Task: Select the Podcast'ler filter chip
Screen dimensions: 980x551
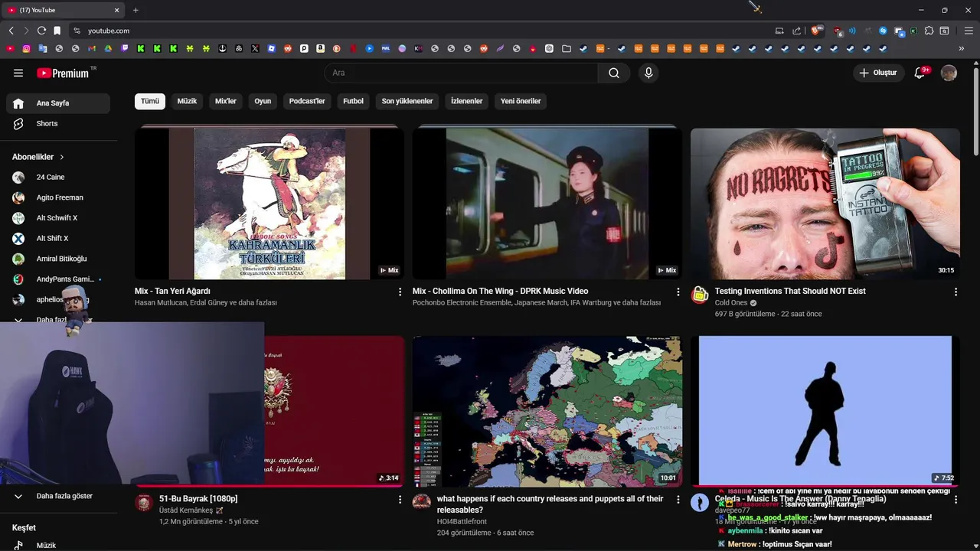Action: click(307, 101)
